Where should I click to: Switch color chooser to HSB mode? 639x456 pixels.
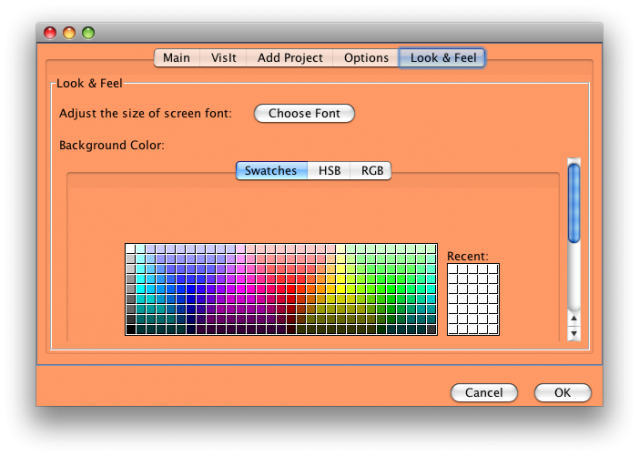pyautogui.click(x=329, y=171)
